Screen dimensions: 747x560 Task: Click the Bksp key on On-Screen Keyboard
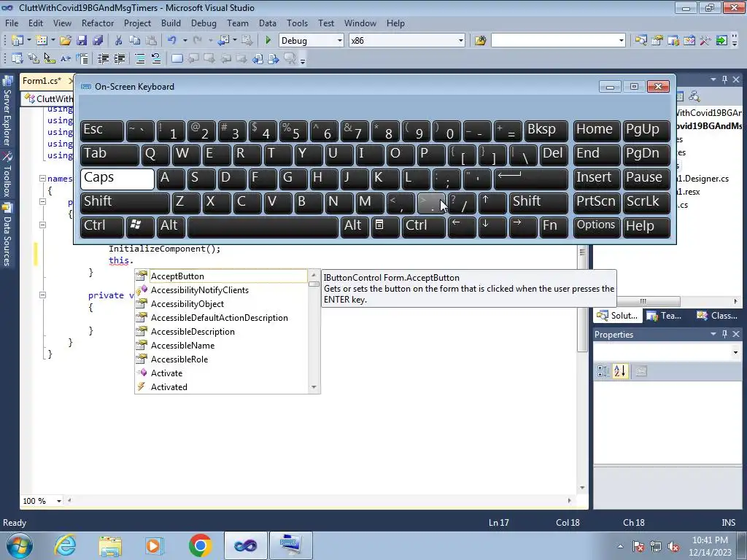point(546,131)
